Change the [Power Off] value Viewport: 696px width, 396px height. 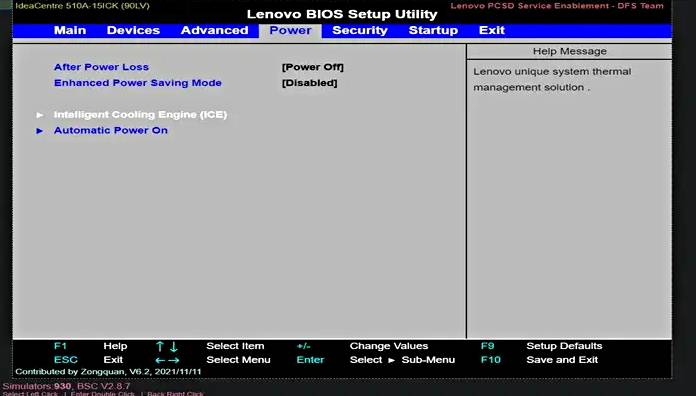[312, 67]
